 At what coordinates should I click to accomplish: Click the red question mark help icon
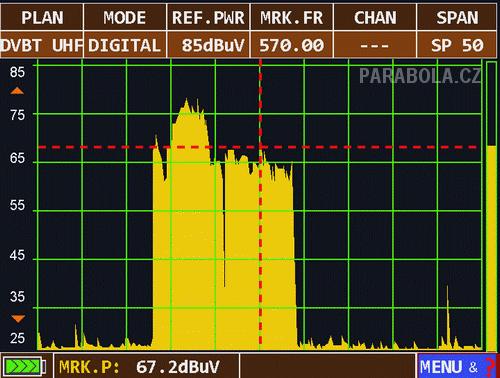click(490, 367)
